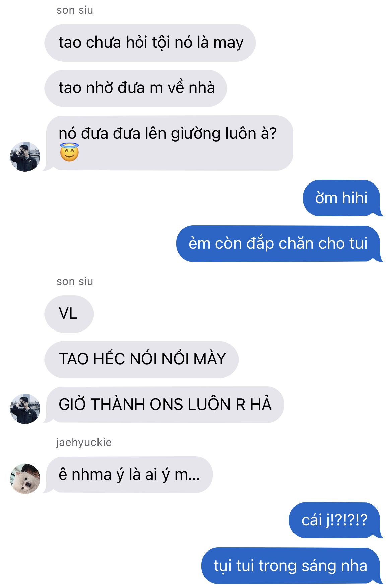
Task: Tap the 'nó đưa đưa lên giường luôn à?' bubble
Action: point(169,143)
